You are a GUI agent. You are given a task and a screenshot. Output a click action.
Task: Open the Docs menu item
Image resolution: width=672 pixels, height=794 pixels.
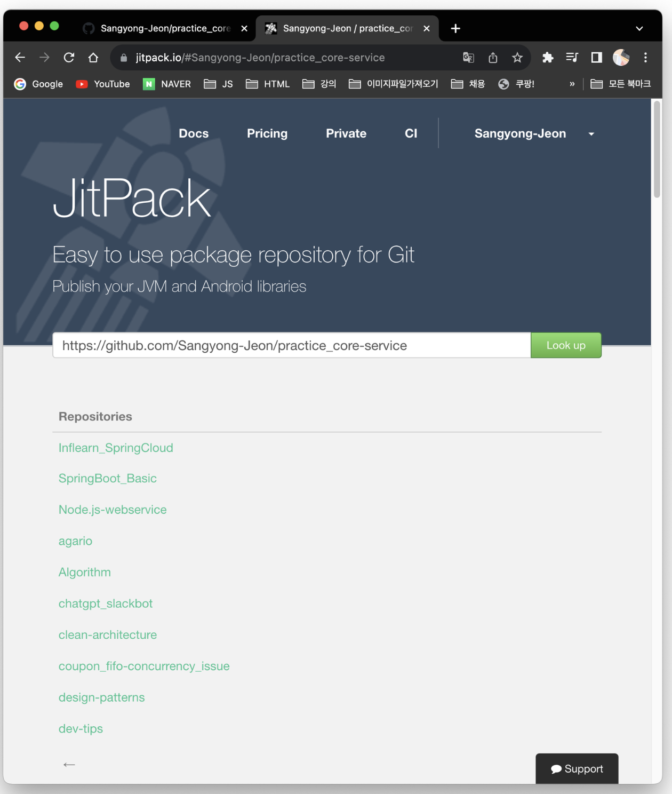[194, 133]
